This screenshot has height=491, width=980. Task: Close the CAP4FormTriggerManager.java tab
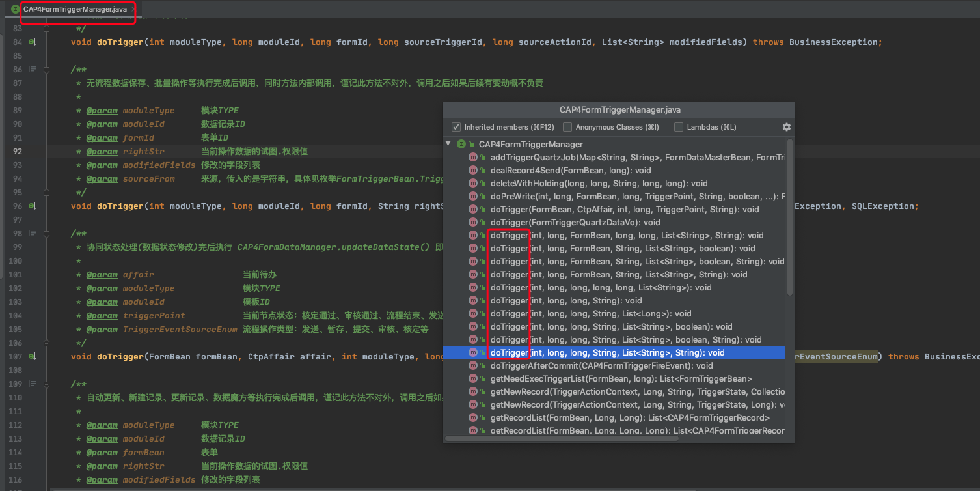(133, 9)
